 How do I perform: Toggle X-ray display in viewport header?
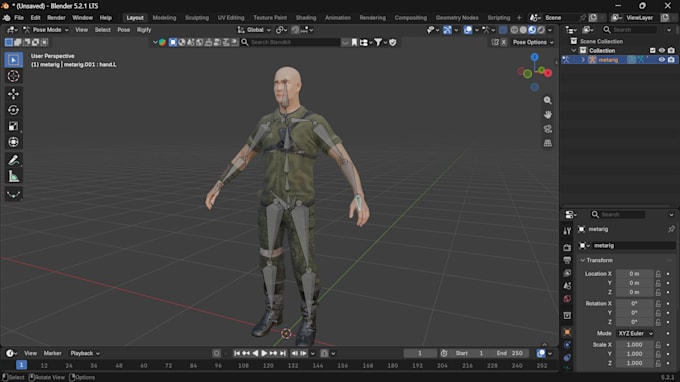[503, 30]
